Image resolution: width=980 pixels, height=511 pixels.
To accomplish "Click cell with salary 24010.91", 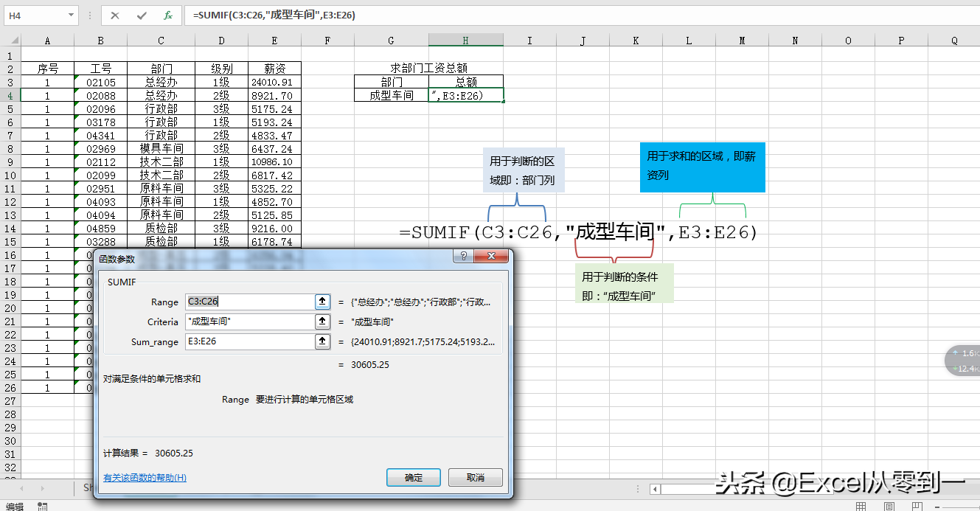I will tap(274, 82).
